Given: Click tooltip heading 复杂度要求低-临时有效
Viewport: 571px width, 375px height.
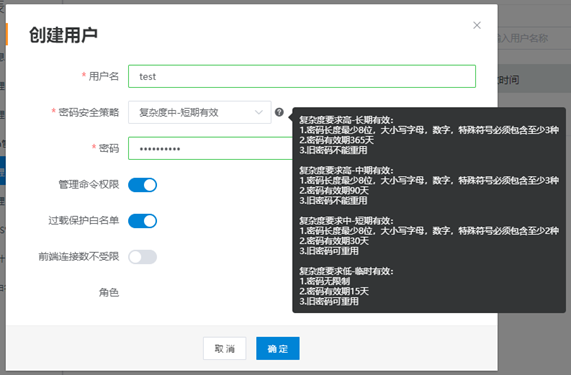Looking at the screenshot, I should 346,271.
